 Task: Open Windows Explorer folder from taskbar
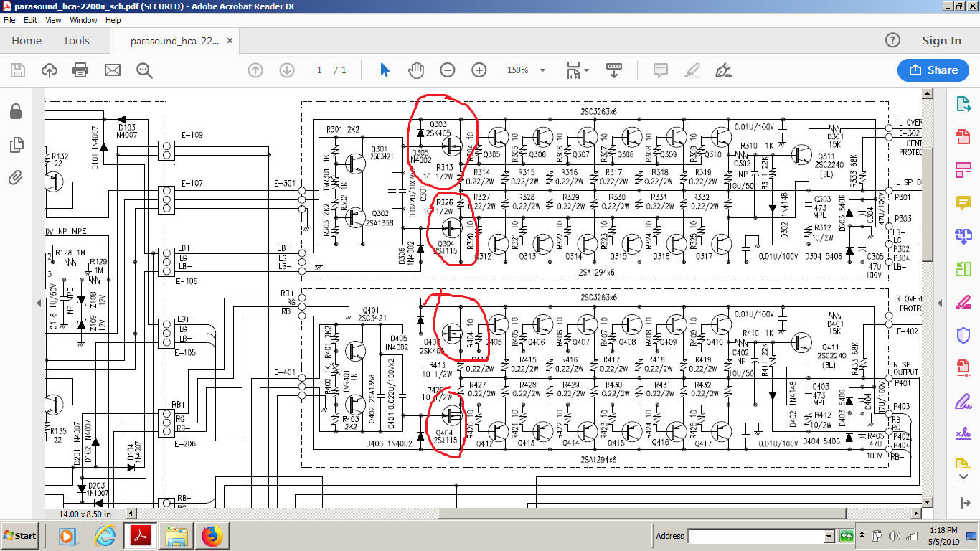coord(176,536)
